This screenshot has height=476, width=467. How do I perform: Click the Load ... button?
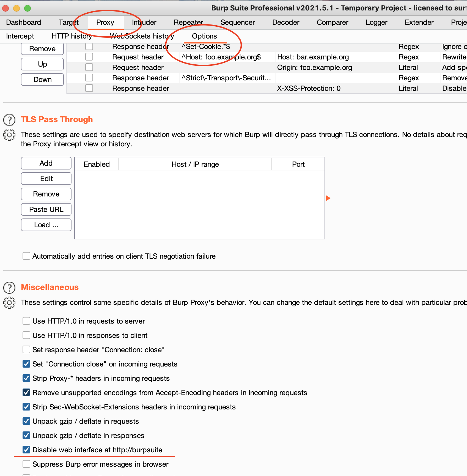(x=46, y=225)
